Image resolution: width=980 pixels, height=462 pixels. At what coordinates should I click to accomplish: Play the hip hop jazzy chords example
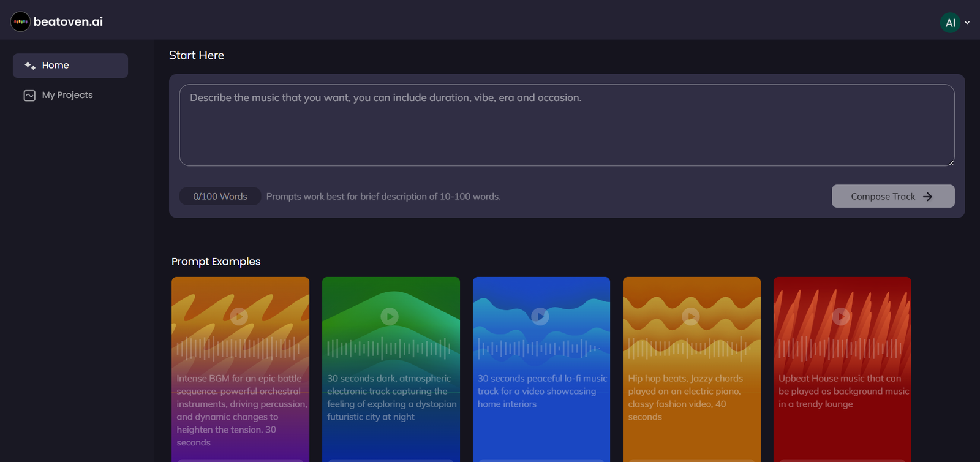pos(690,316)
